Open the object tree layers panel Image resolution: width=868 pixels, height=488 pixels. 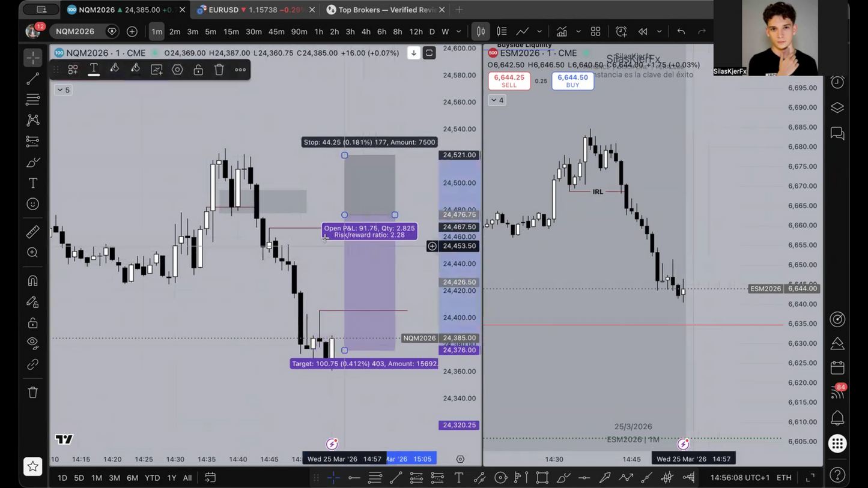pyautogui.click(x=837, y=107)
